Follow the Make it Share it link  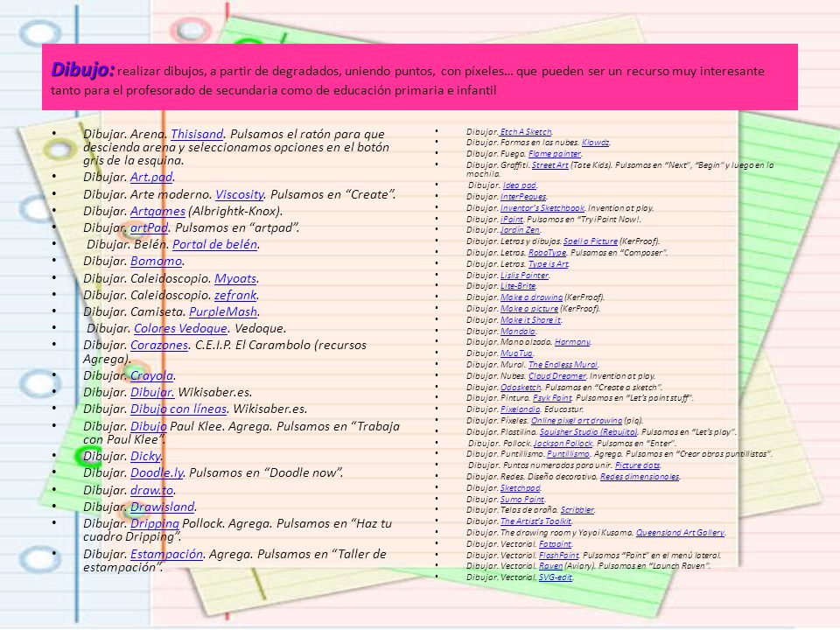530,320
